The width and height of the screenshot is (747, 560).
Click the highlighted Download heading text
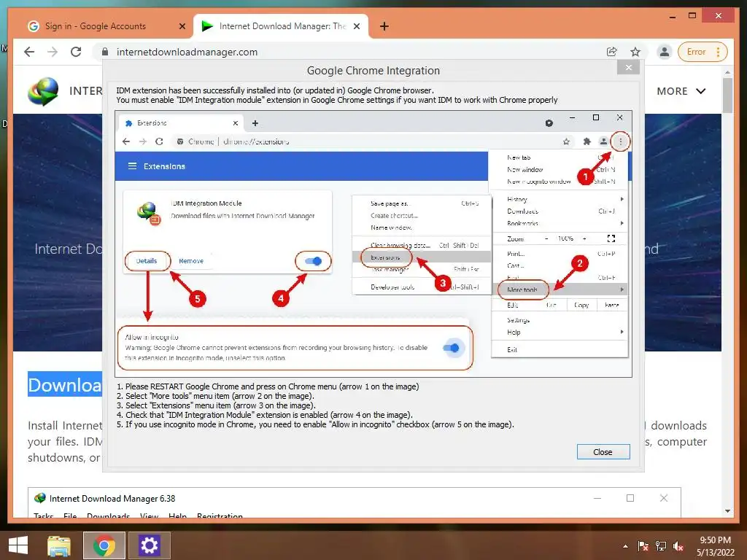(65, 385)
